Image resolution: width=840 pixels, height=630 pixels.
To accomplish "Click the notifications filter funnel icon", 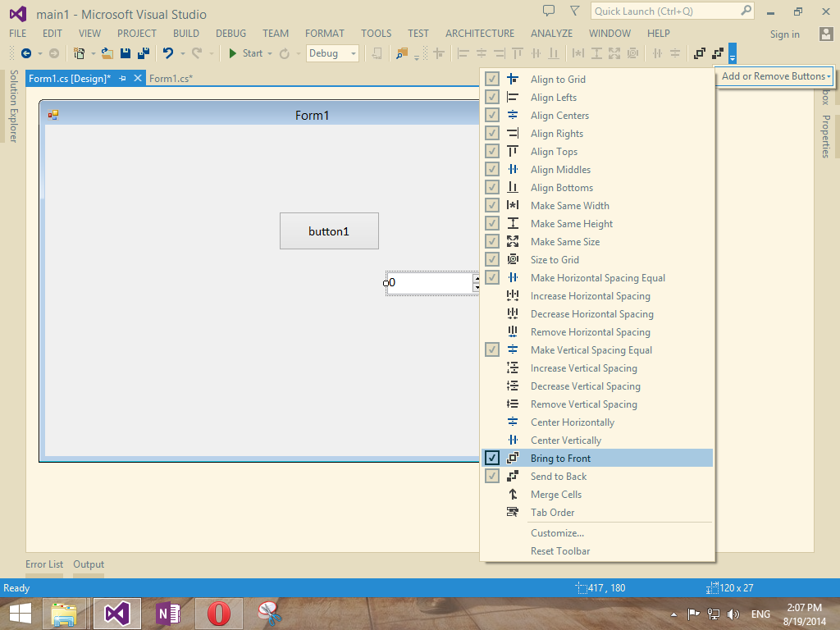I will click(x=575, y=11).
